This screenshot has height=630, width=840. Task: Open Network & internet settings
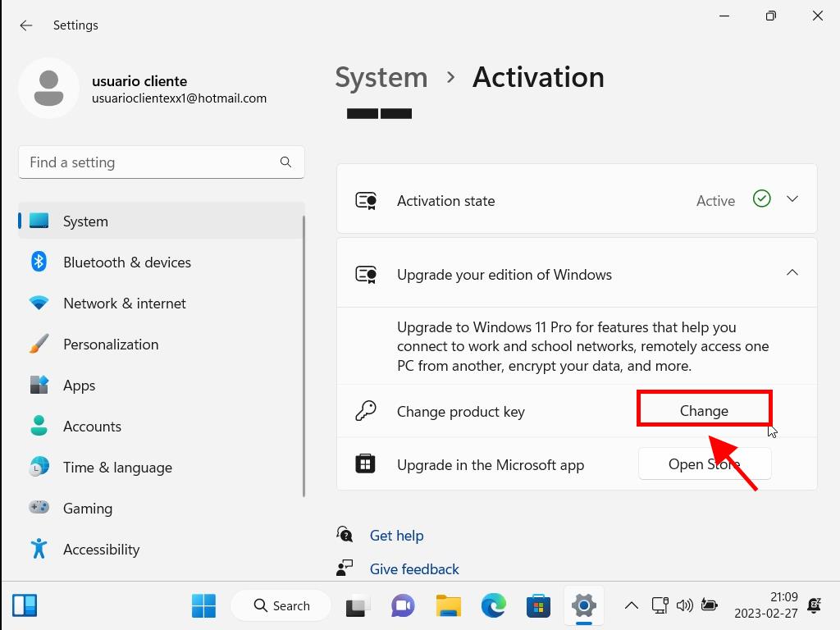pyautogui.click(x=124, y=304)
